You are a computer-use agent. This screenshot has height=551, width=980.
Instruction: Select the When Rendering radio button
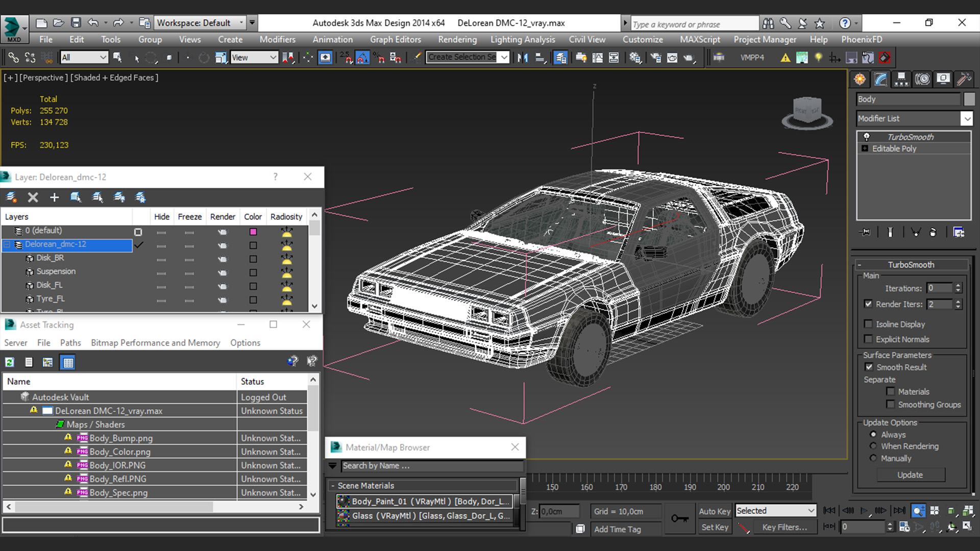click(873, 446)
